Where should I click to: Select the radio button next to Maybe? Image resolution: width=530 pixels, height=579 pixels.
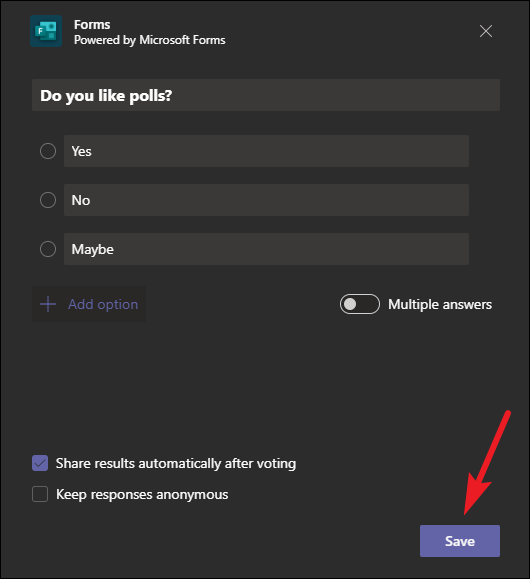pyautogui.click(x=48, y=249)
